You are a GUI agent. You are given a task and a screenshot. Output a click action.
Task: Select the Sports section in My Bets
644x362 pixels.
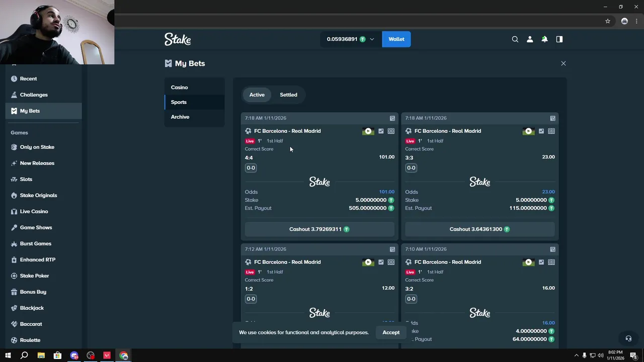tap(195, 102)
